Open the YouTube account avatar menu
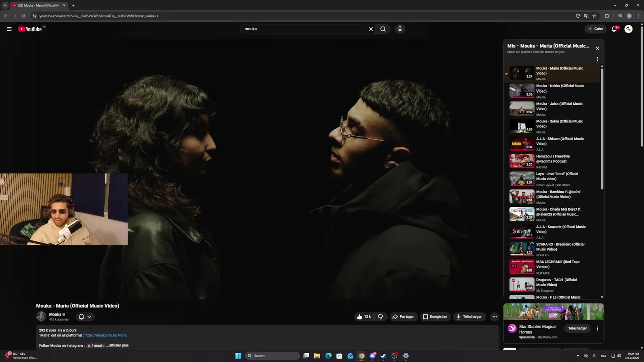The width and height of the screenshot is (644, 362). coord(628,29)
